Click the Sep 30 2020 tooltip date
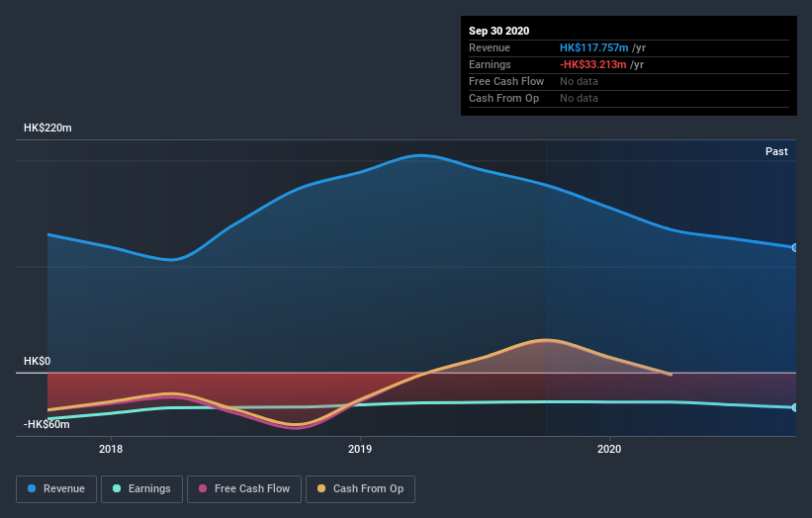 click(x=498, y=31)
